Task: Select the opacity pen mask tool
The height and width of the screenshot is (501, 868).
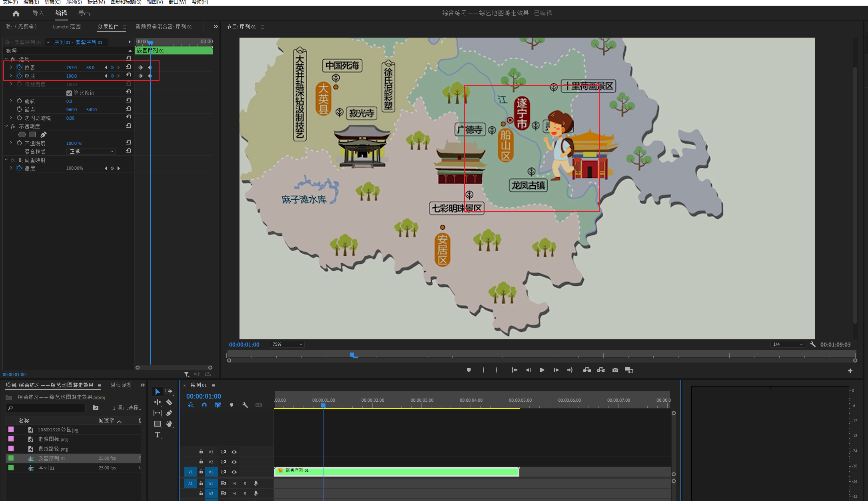Action: click(x=43, y=134)
